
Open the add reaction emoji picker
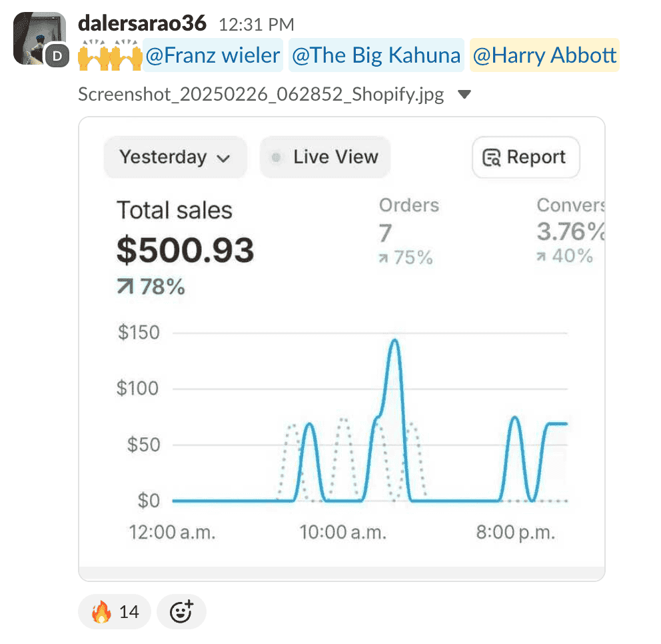pyautogui.click(x=181, y=611)
